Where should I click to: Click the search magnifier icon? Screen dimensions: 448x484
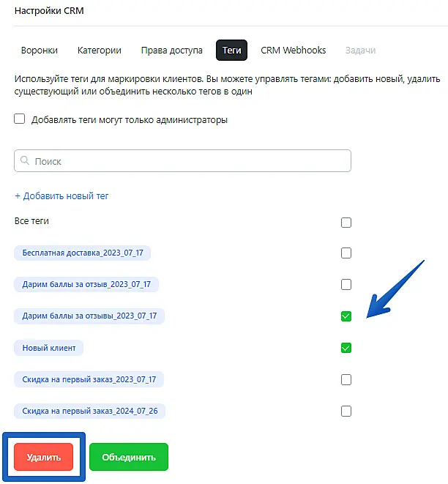[x=26, y=161]
